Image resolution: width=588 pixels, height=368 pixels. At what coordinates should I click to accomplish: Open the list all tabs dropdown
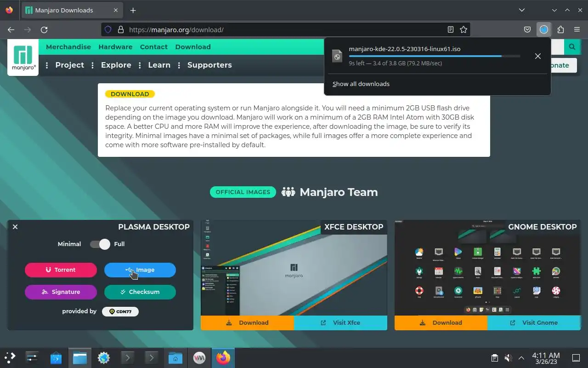coord(522,10)
